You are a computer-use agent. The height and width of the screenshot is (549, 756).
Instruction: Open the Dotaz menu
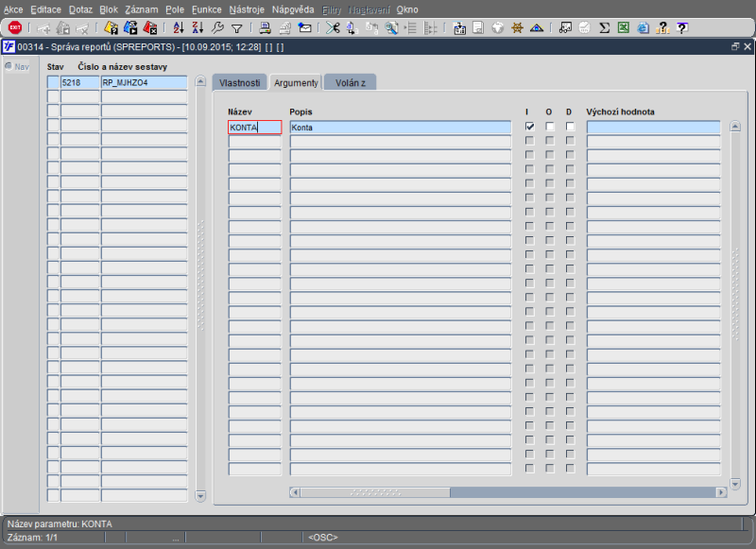[x=80, y=9]
